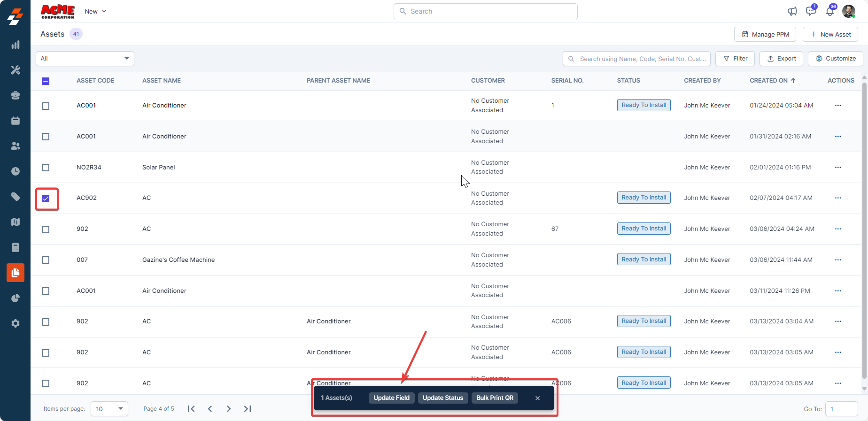Open settings gear in sidebar
Image resolution: width=868 pixels, height=421 pixels.
15,323
